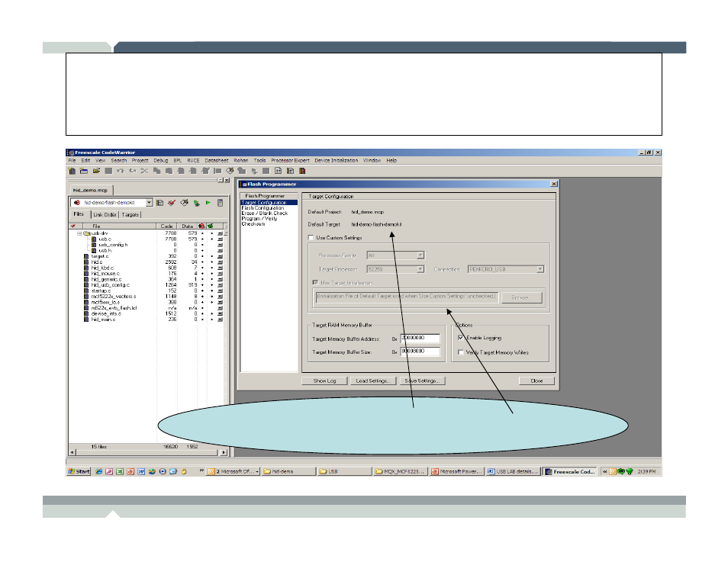Viewport: 728px width, 562px height.
Task: Click the touch column red check header
Action: point(73,226)
